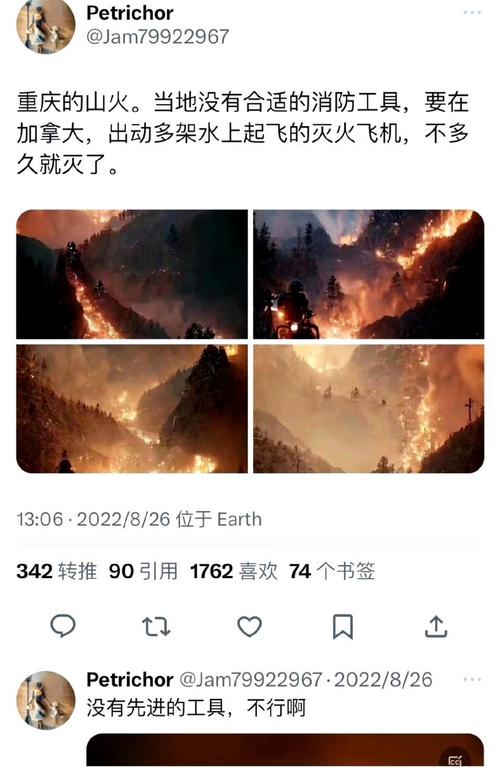The height and width of the screenshot is (780, 500).
Task: Show the 90 引用 quotes list
Action: coord(143,571)
